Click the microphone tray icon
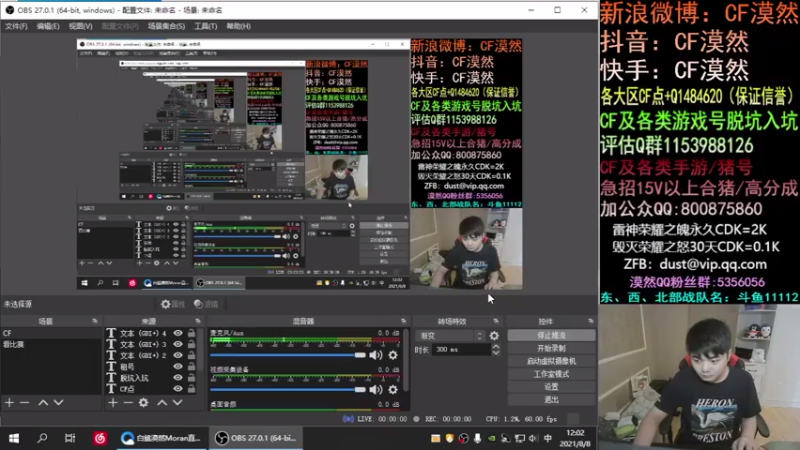This screenshot has width=800, height=450. coord(478,438)
